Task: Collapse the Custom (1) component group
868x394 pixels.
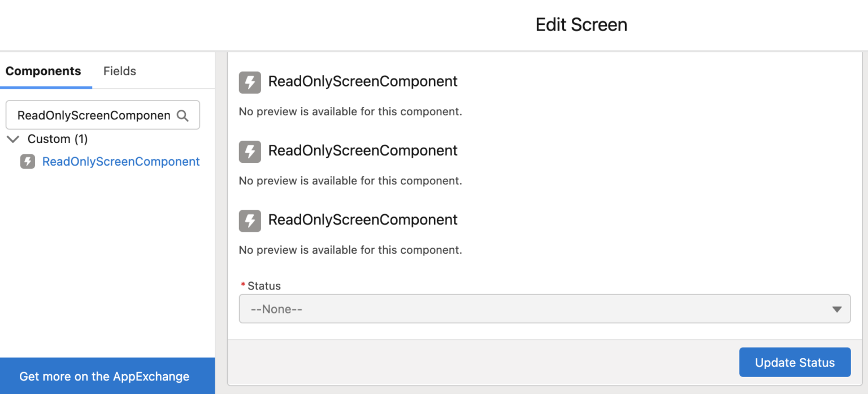Action: click(12, 138)
